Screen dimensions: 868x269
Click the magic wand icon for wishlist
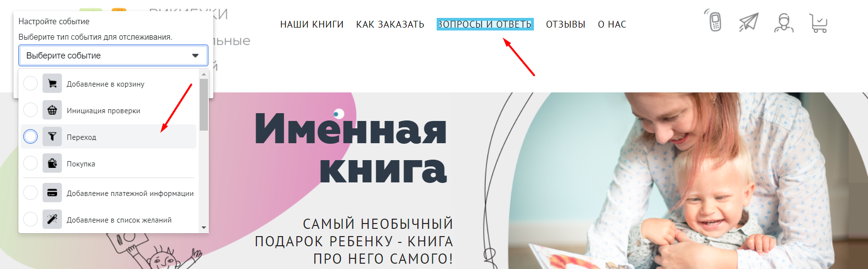click(x=52, y=220)
